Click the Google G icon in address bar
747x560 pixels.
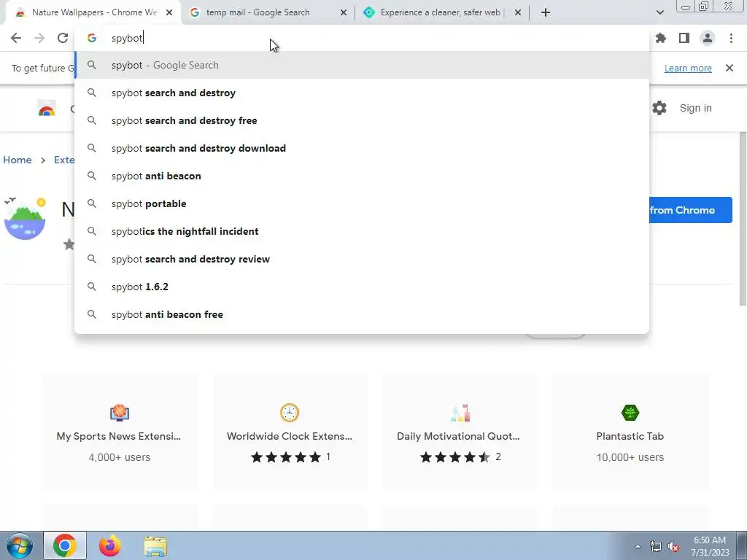tap(92, 38)
